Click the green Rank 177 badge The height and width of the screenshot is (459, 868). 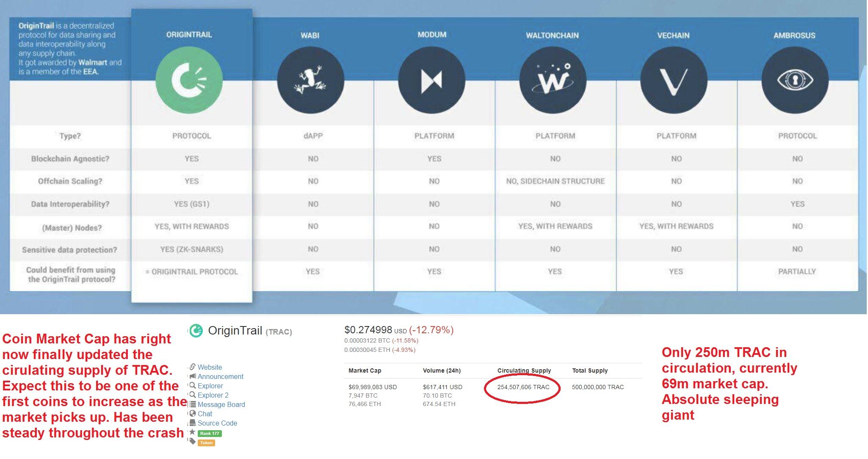210,434
